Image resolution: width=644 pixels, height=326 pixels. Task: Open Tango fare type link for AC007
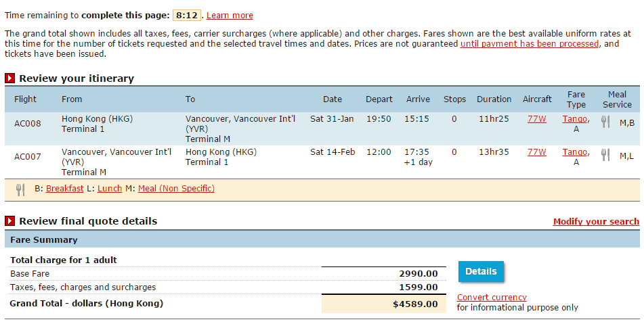point(574,152)
